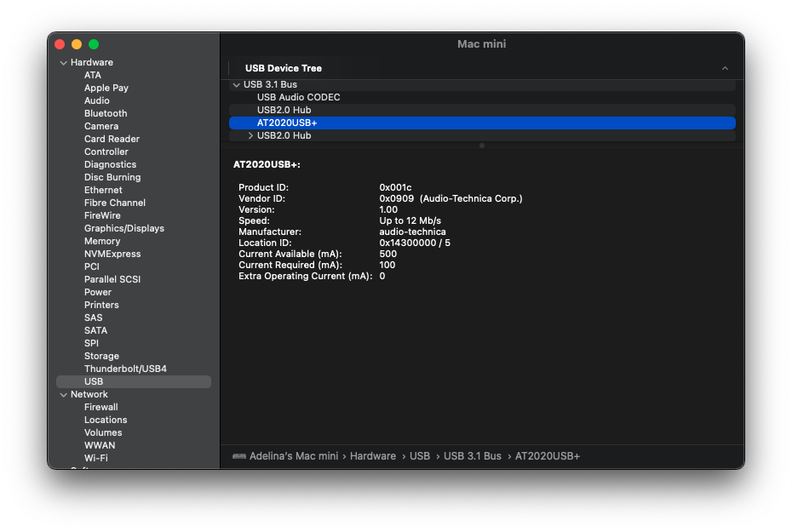Open Firewall under Network
The image size is (792, 532).
pos(100,408)
